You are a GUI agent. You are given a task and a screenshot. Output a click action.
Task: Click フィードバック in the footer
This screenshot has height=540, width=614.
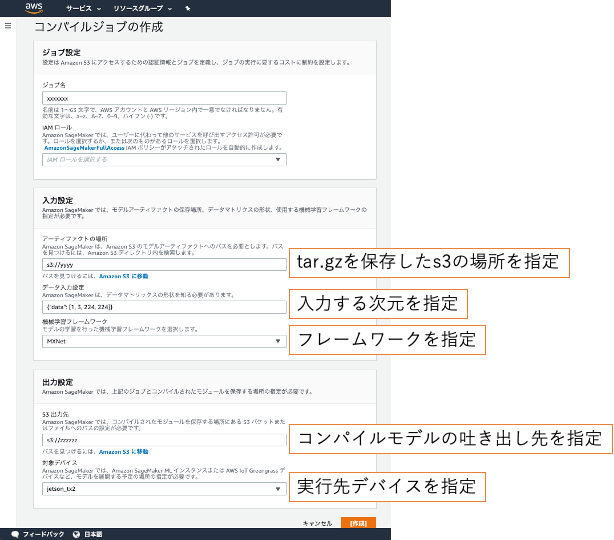point(43,534)
